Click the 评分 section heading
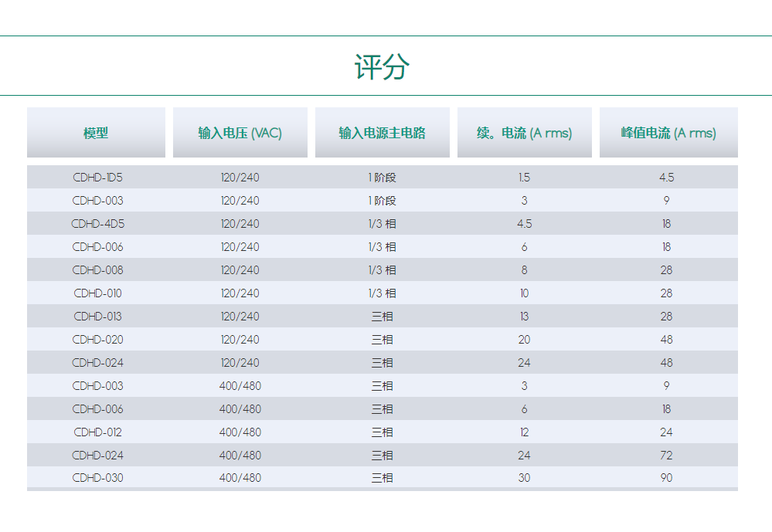 (x=382, y=67)
